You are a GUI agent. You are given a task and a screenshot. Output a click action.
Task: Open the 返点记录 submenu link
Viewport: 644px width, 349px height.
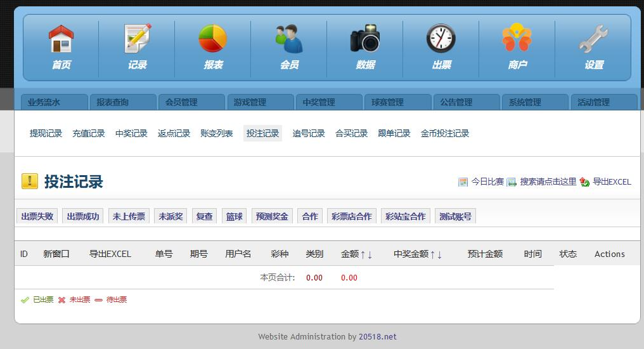tap(174, 133)
